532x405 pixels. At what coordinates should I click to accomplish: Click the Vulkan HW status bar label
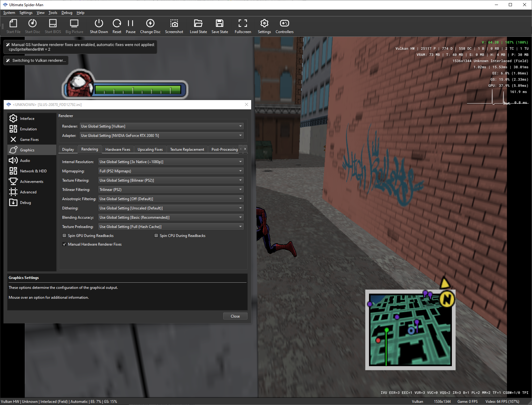pyautogui.click(x=10, y=401)
